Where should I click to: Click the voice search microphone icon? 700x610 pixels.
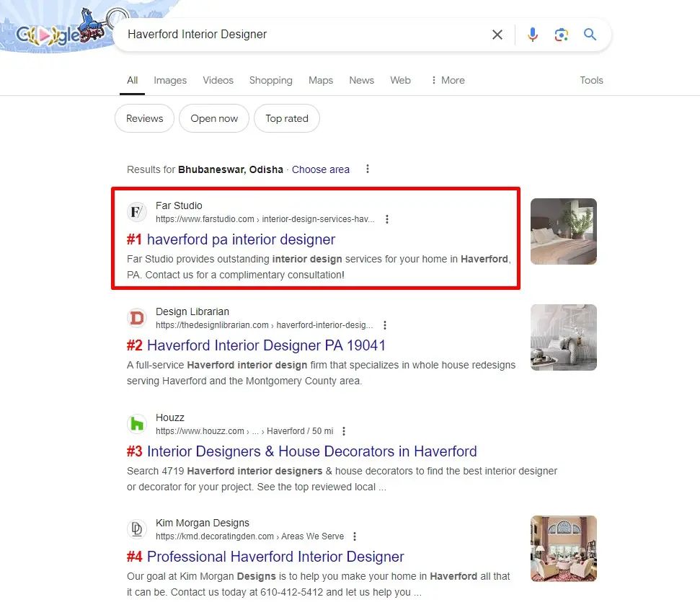[533, 35]
